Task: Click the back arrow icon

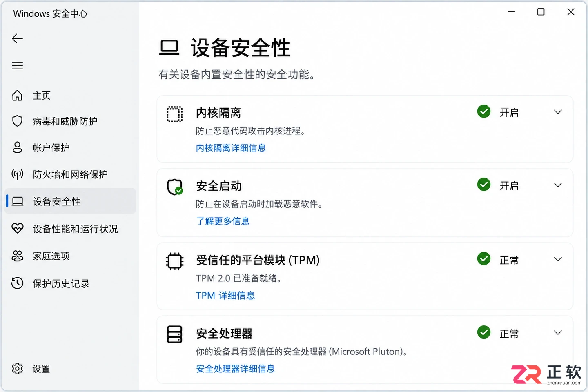Action: coord(17,38)
